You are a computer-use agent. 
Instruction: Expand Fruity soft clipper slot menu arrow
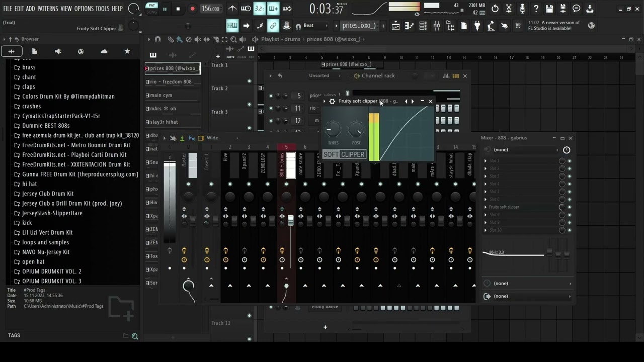click(x=486, y=207)
